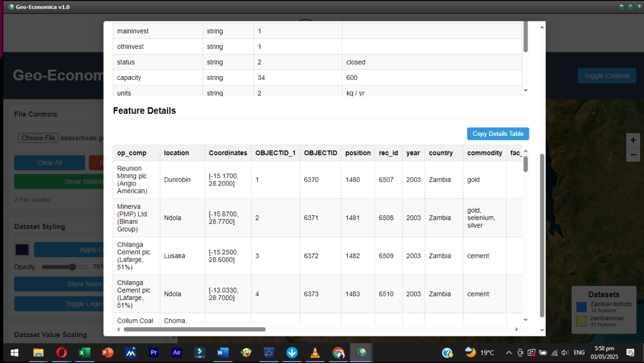Click the map zoom out minus button
The image size is (644, 363).
[633, 154]
